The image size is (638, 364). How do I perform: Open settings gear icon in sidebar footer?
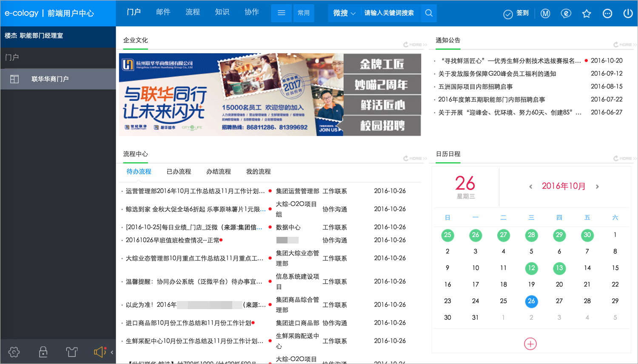[14, 352]
